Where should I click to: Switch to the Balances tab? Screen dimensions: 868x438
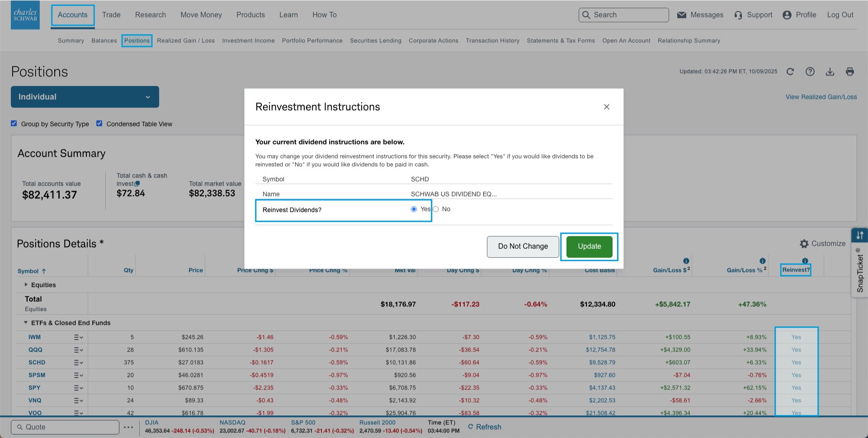point(104,41)
